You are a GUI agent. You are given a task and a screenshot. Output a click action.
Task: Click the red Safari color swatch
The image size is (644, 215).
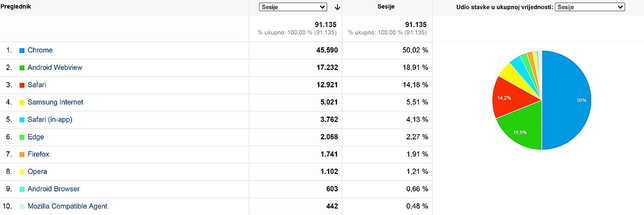pyautogui.click(x=22, y=85)
